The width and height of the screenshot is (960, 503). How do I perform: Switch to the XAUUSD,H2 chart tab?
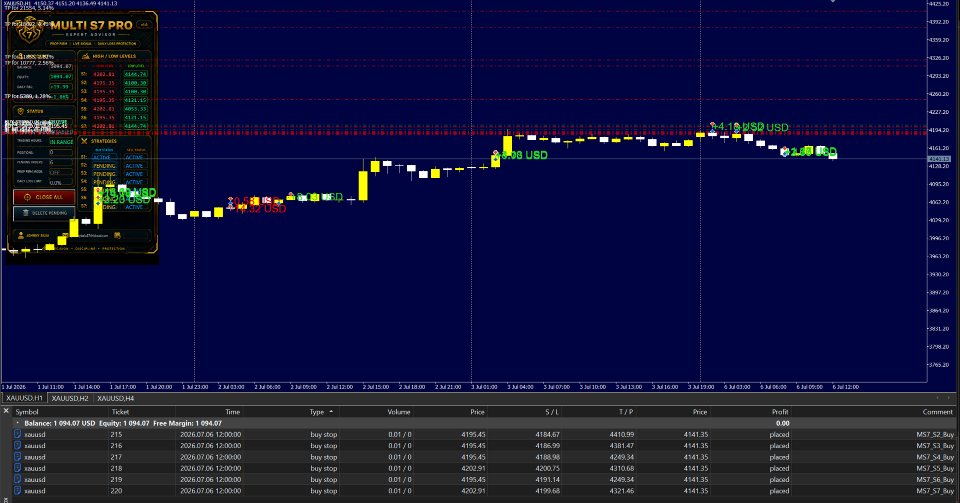point(70,398)
